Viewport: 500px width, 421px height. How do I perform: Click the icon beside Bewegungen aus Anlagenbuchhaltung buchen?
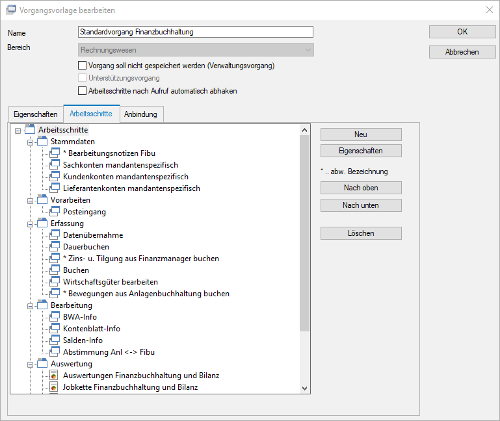click(x=55, y=293)
